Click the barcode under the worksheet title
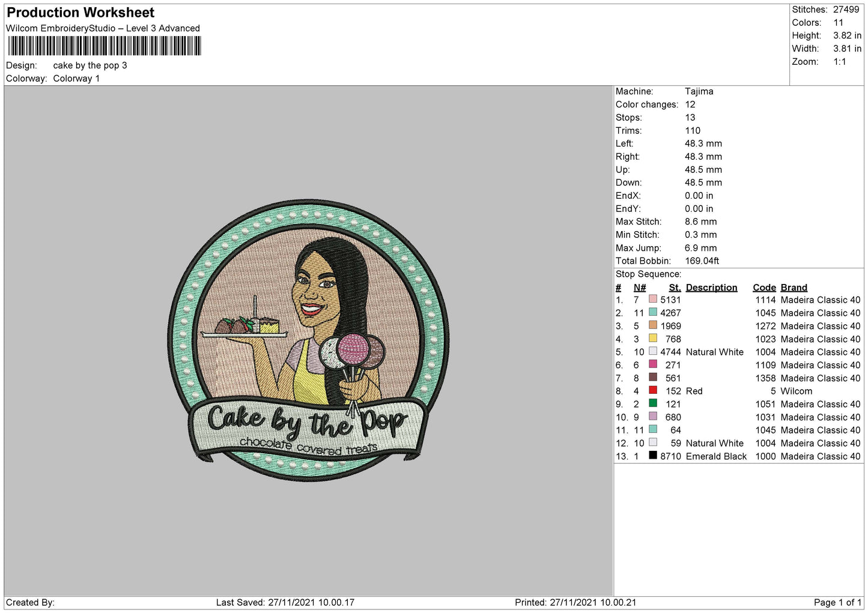The image size is (868, 613). [105, 46]
